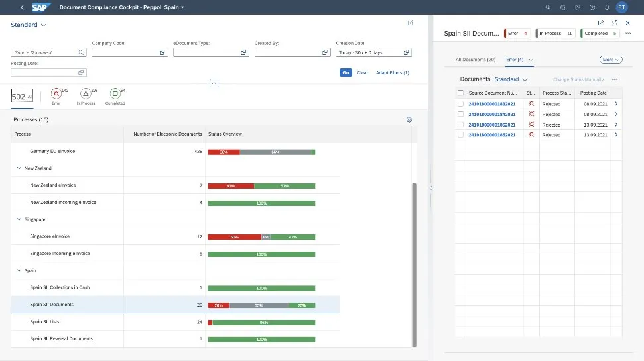
Task: Filter by Completed status icon
Action: pos(115,95)
